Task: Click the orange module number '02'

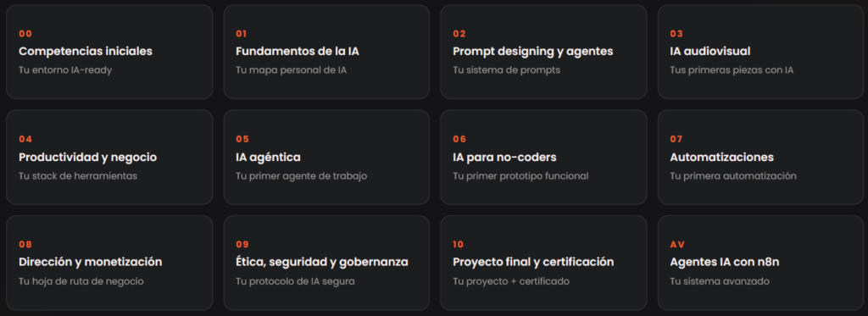Action: (x=459, y=34)
